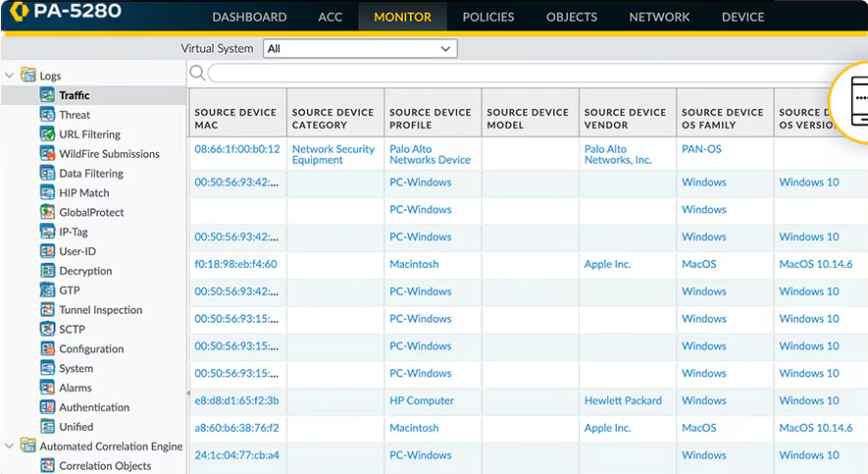Screen dimensions: 868x474
Task: Sort by Source Device Profile column
Action: click(x=433, y=113)
